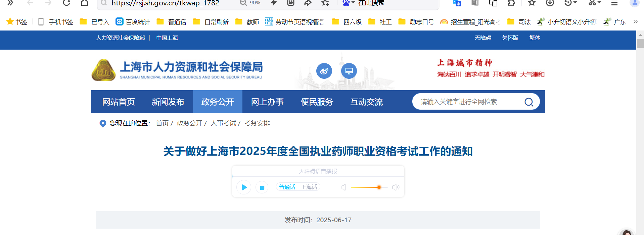Screen dimensions: 644x235
Task: Click the computer monitor icon in header
Action: (x=349, y=71)
